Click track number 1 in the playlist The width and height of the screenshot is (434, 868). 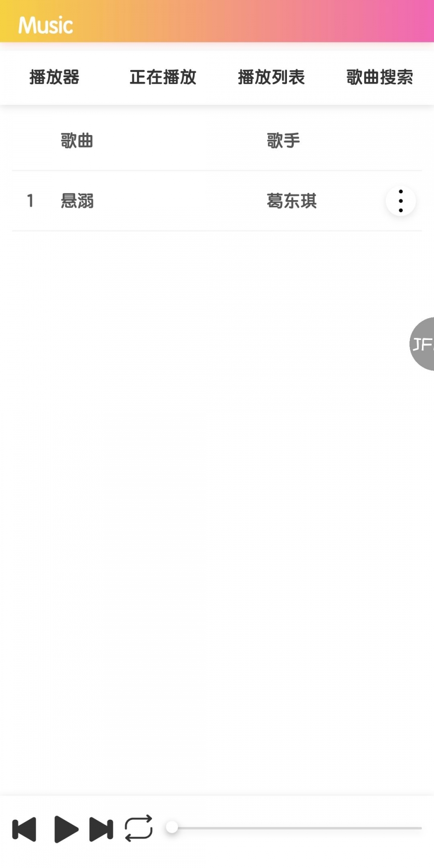30,201
